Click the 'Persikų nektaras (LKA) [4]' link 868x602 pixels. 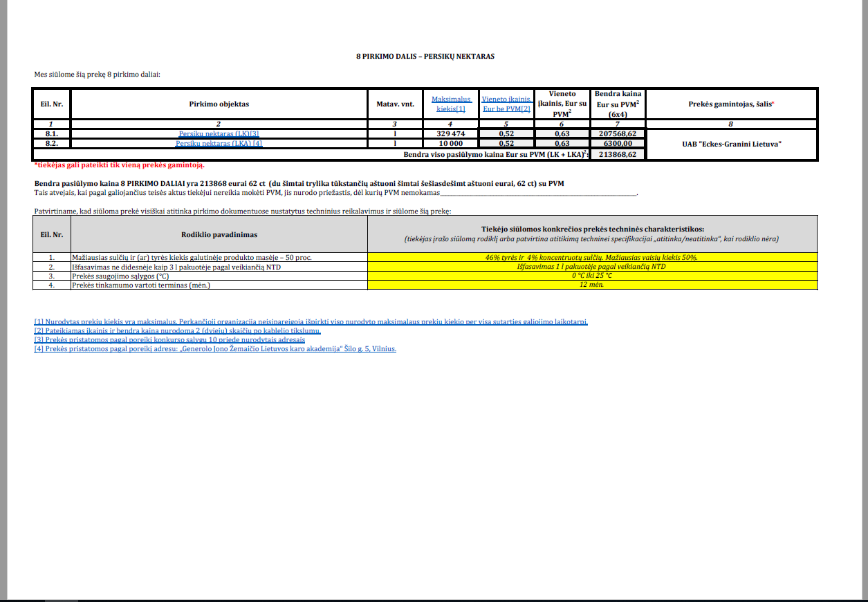[219, 144]
